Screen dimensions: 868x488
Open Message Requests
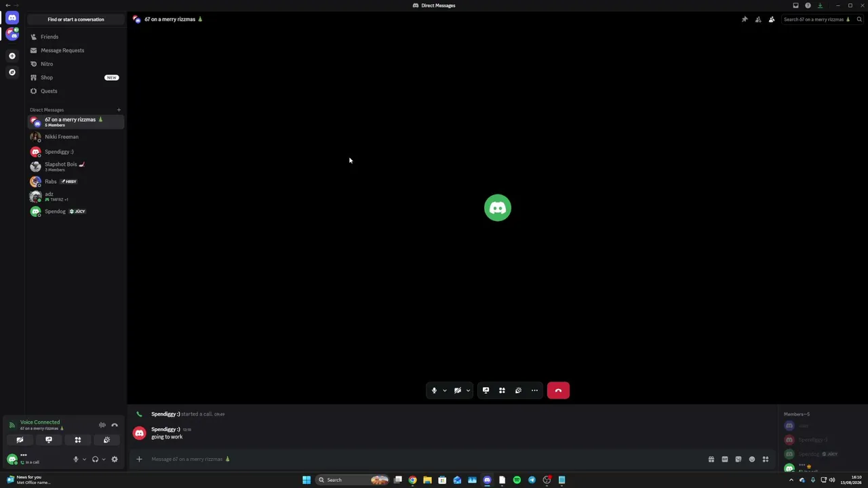(x=75, y=51)
